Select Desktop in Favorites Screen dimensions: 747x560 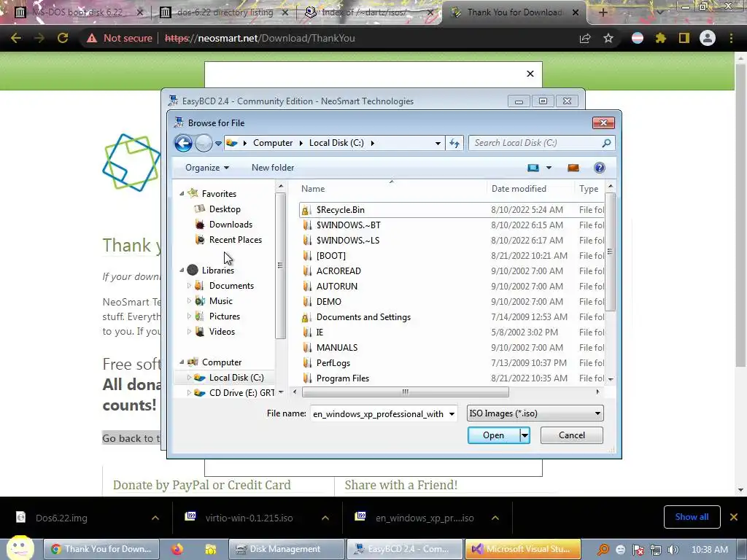click(x=225, y=209)
